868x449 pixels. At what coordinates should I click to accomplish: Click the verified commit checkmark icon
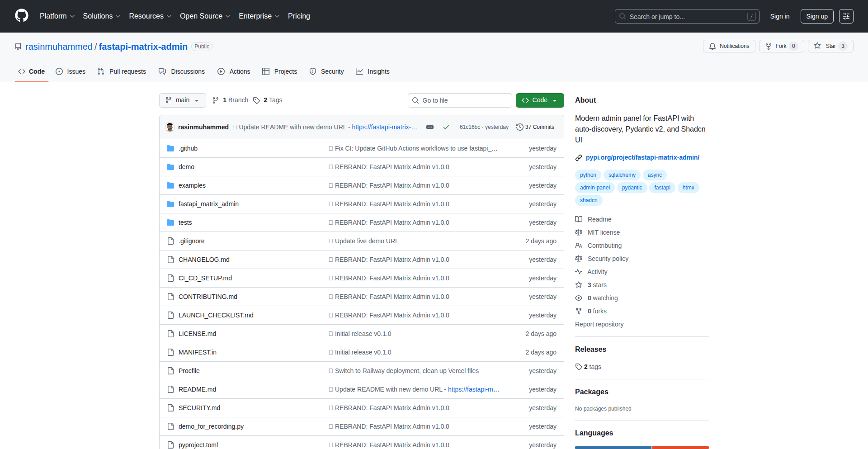coord(446,127)
